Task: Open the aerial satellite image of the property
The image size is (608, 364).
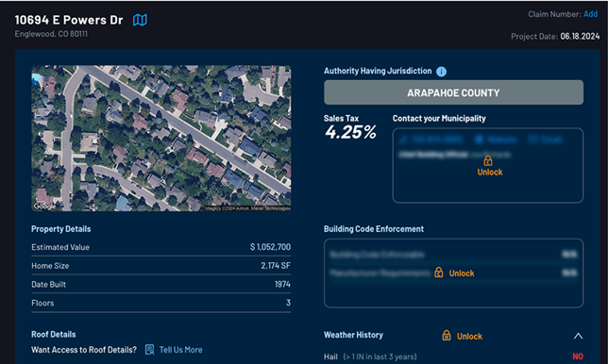Action: point(160,139)
